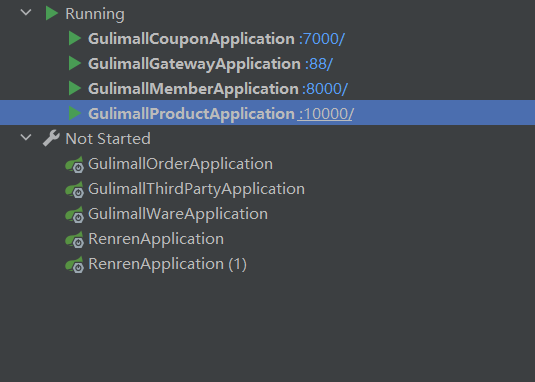This screenshot has width=535, height=382.
Task: Select GulimallCouponApplication in the tree
Action: (x=191, y=39)
